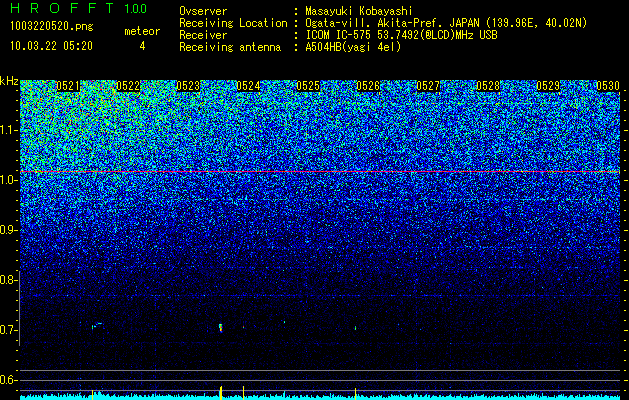Click the 0525 time marker
629x400 pixels.
coord(308,86)
